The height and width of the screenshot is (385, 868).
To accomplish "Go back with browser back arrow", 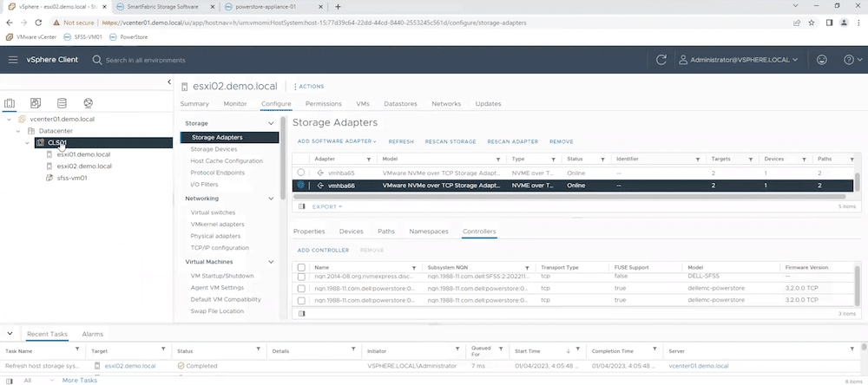I will click(10, 23).
